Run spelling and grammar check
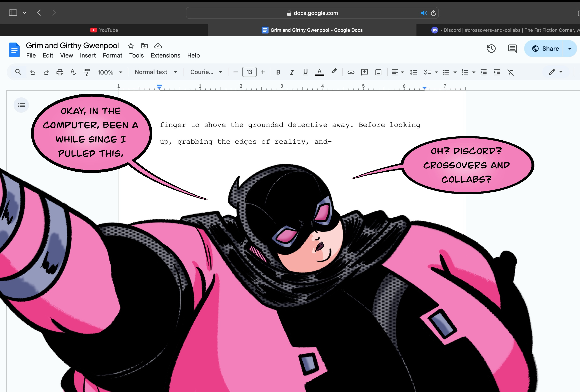The width and height of the screenshot is (580, 392). pos(73,72)
